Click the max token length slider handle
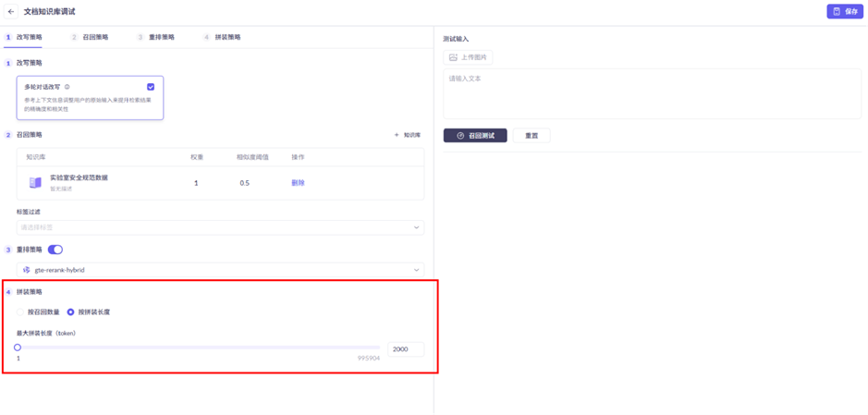 [x=18, y=348]
